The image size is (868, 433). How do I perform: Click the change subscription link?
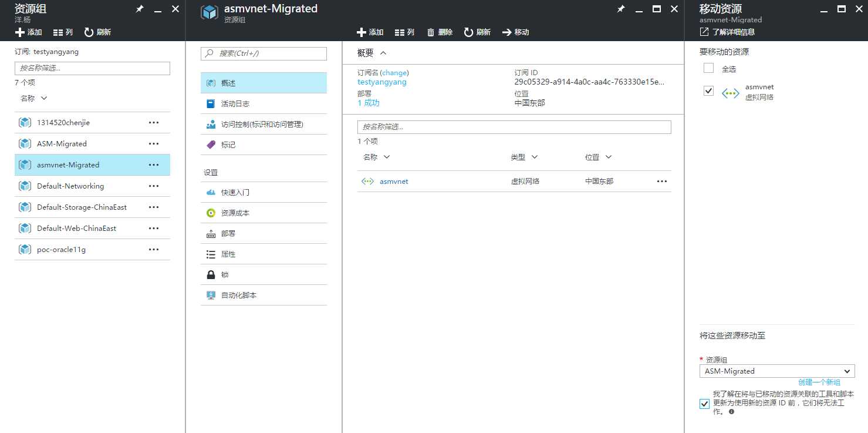(394, 73)
